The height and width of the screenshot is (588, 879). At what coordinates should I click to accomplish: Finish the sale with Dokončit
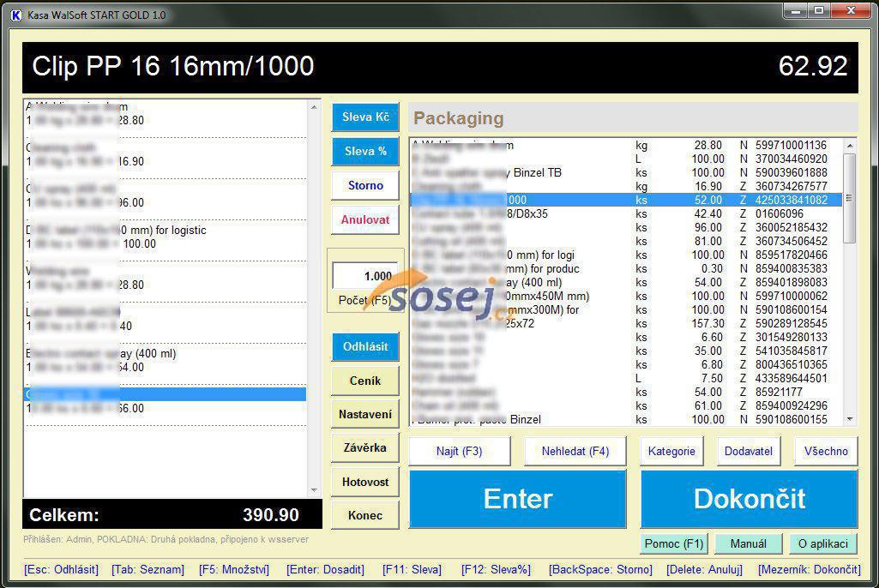(x=749, y=499)
